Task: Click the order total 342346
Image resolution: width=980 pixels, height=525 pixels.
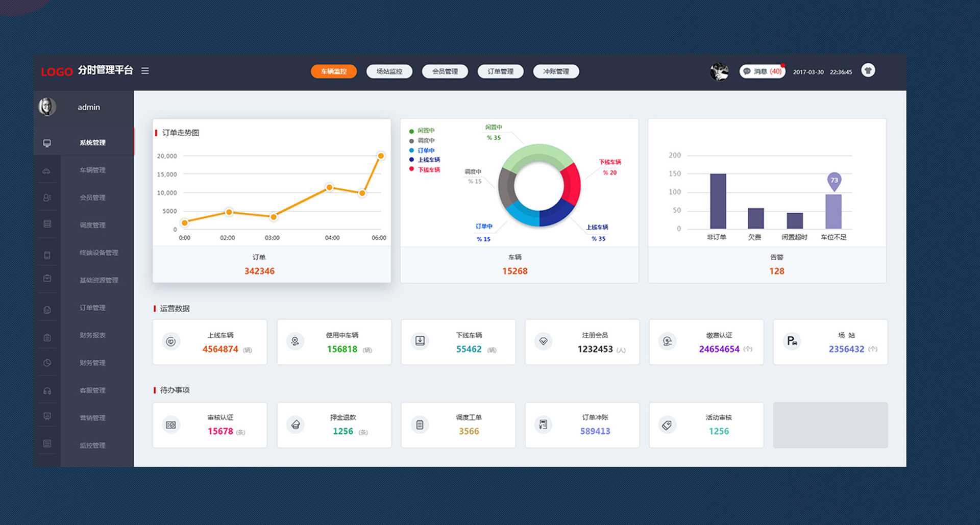Action: [259, 271]
